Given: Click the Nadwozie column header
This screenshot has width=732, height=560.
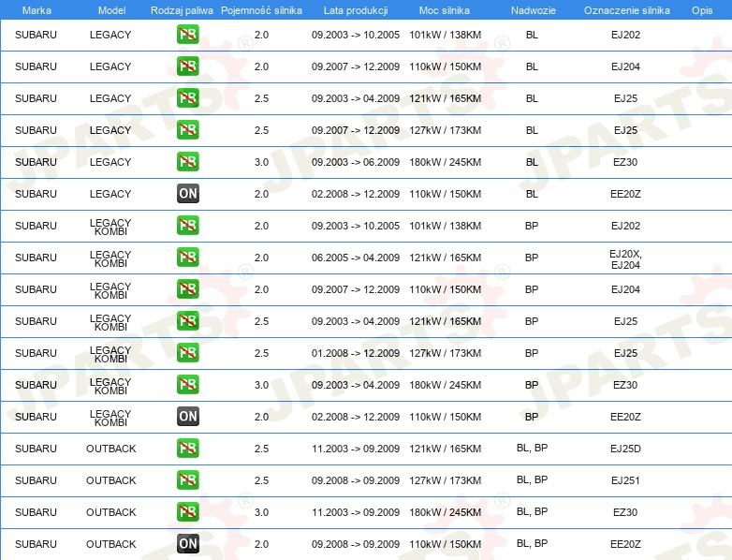Looking at the screenshot, I should pyautogui.click(x=534, y=10).
